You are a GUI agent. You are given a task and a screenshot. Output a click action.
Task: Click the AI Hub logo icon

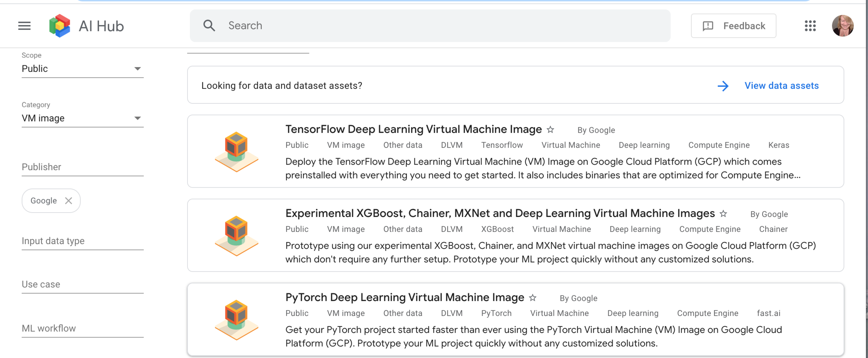pos(60,26)
